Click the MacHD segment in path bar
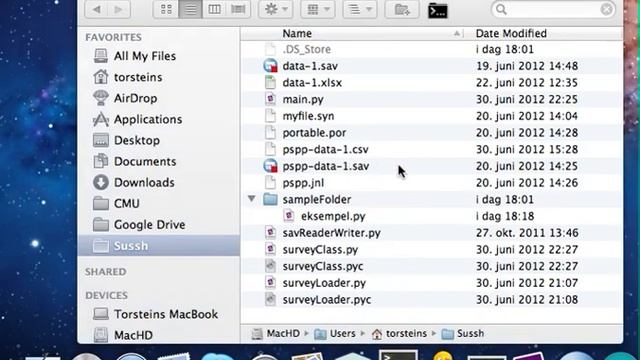Viewport: 640px width, 360px height. pyautogui.click(x=276, y=334)
